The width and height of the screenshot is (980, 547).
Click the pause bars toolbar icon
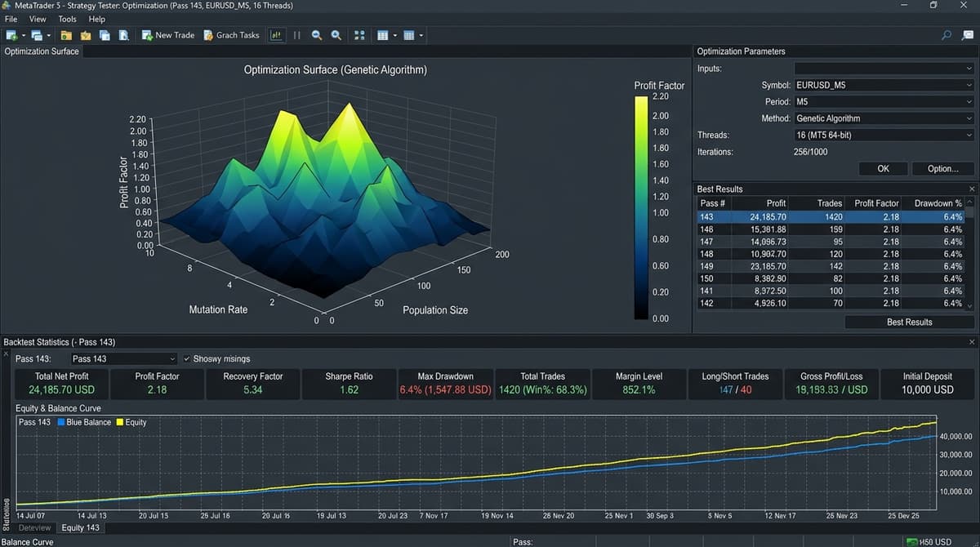point(297,35)
